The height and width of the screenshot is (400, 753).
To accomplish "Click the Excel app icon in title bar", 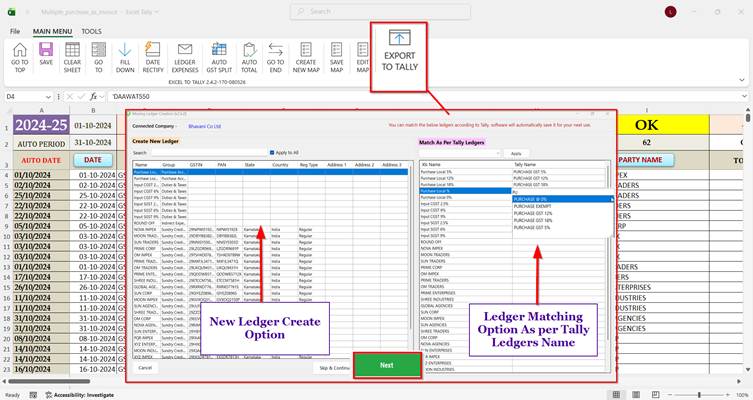I will [12, 12].
